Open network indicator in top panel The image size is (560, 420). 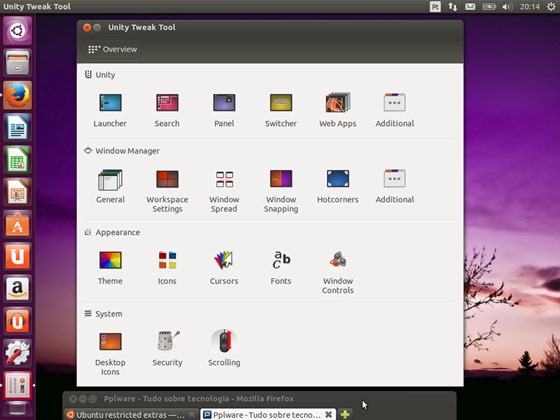click(x=452, y=6)
